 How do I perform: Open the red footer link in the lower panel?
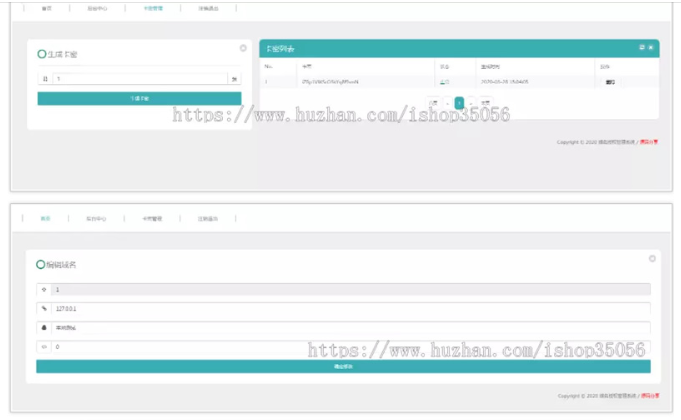click(x=649, y=395)
